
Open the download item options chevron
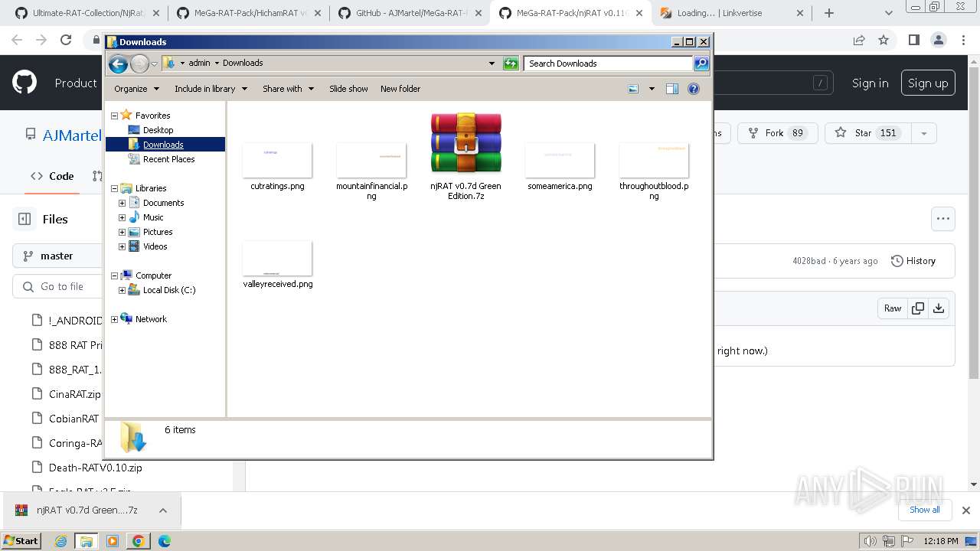pyautogui.click(x=163, y=510)
